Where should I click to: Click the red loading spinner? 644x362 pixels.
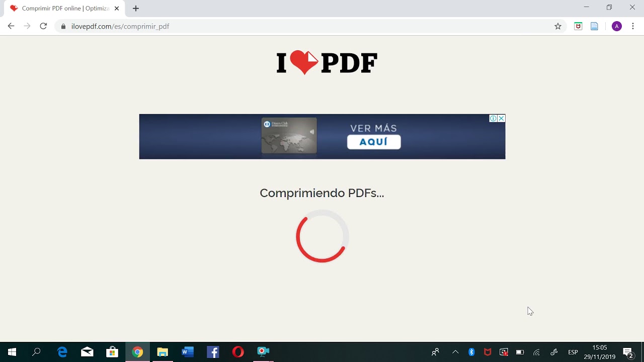tap(322, 236)
